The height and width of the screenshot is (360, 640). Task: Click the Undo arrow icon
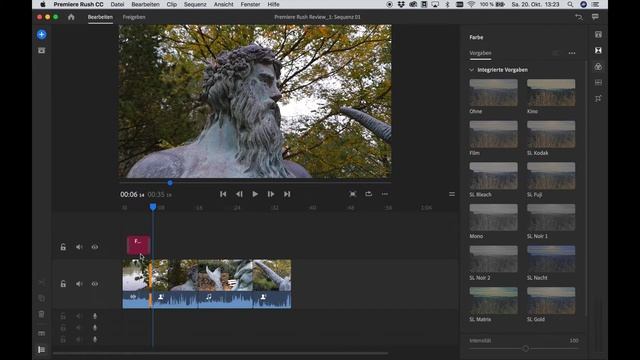(x=579, y=17)
